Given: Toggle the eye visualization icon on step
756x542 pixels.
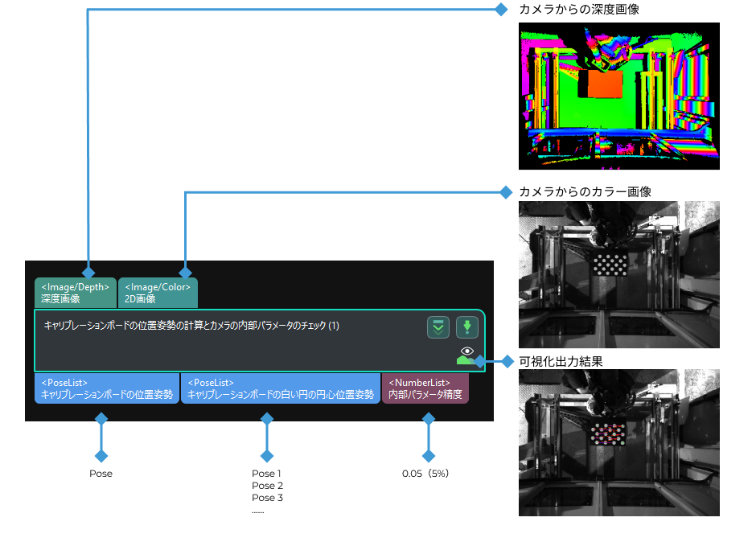Looking at the screenshot, I should pyautogui.click(x=466, y=351).
